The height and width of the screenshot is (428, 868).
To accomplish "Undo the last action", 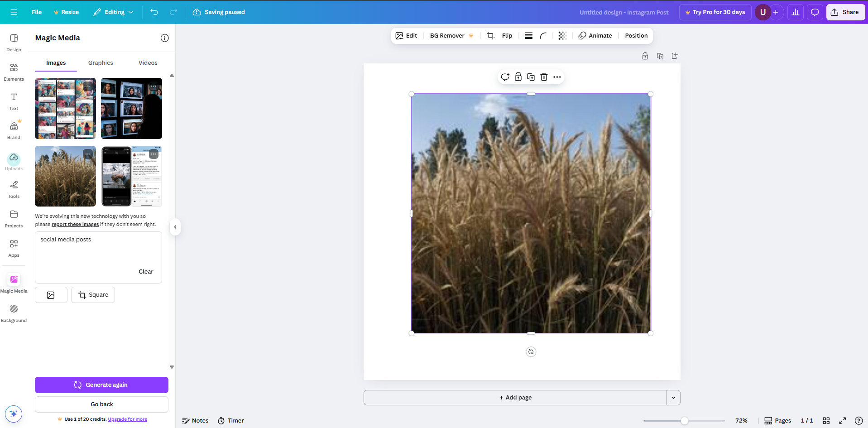I will coord(154,12).
